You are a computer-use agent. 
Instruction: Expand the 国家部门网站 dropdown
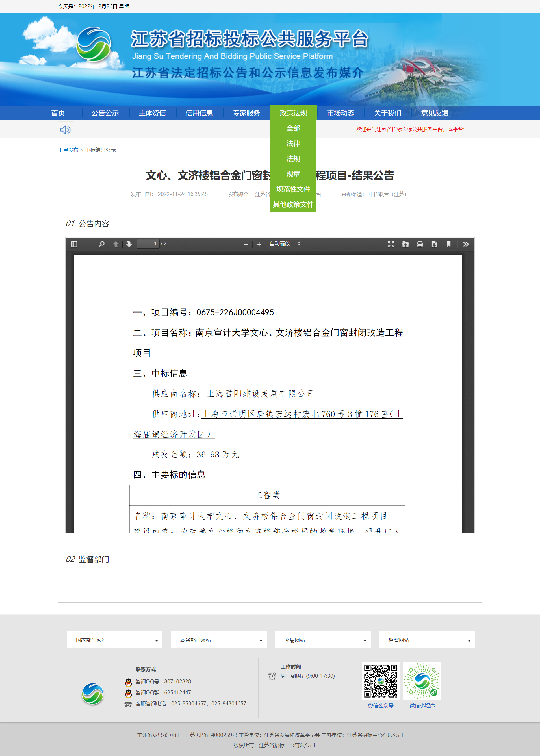coord(114,640)
